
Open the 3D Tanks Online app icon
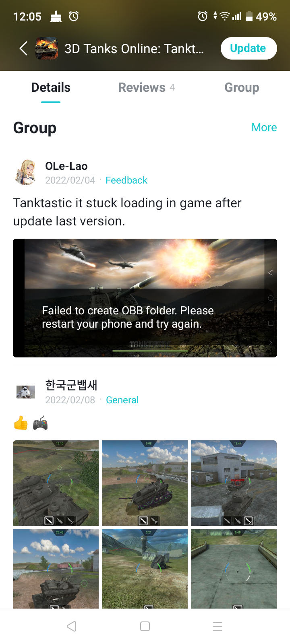point(47,48)
